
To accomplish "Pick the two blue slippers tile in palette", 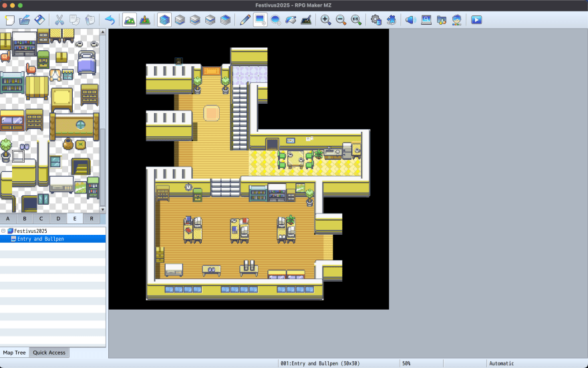I will 24,147.
